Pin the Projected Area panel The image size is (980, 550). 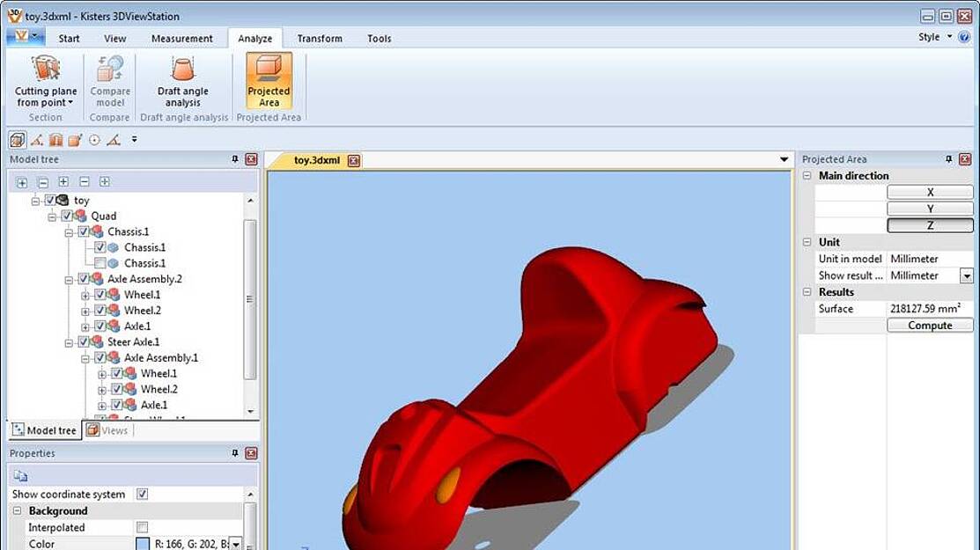(949, 159)
